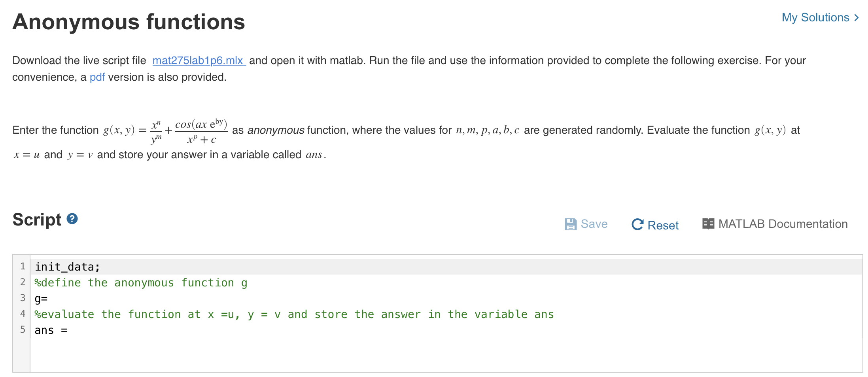Click MATLAB Documentation text

coord(782,223)
